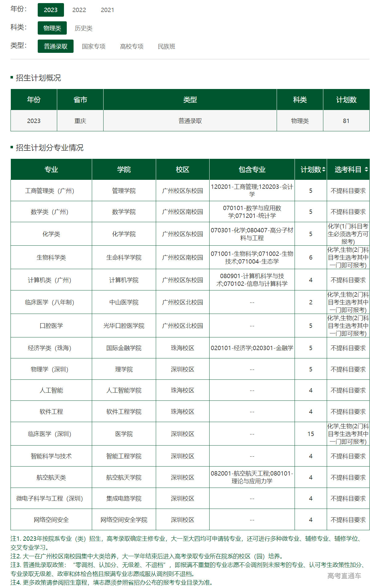
Task: Sort by the 选考科目 column arrows
Action: click(x=366, y=169)
